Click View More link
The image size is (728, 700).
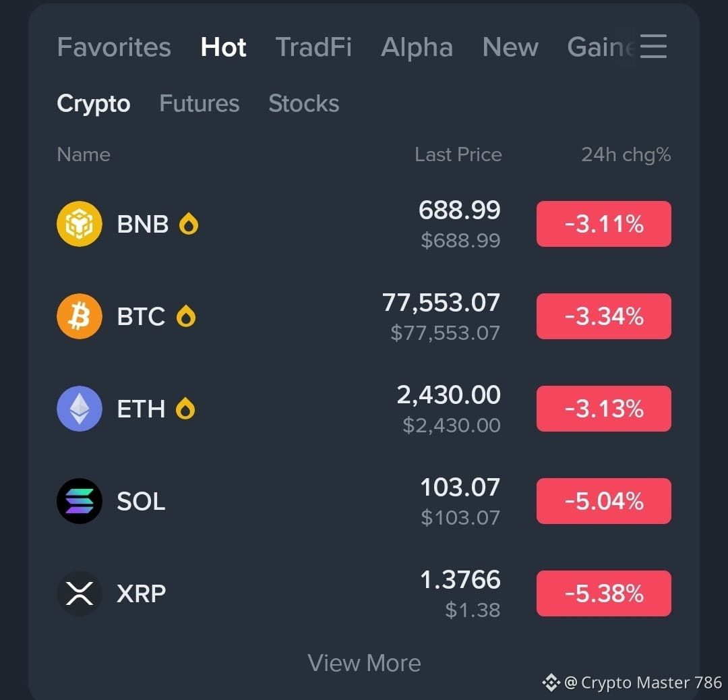[x=364, y=663]
